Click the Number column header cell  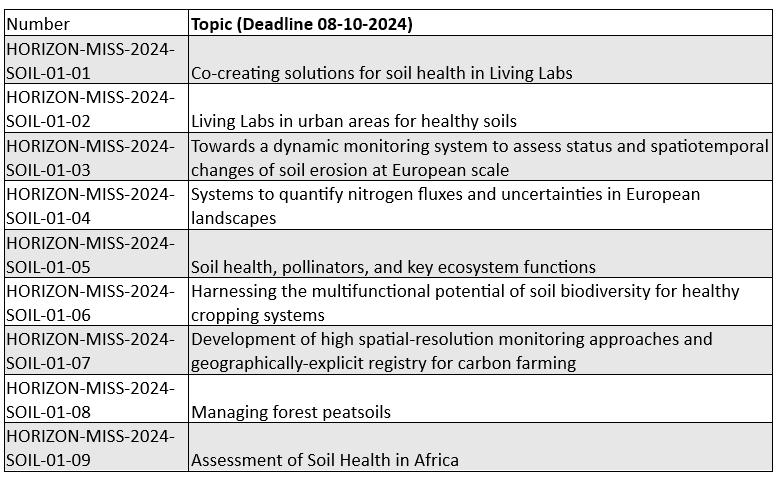coord(96,24)
